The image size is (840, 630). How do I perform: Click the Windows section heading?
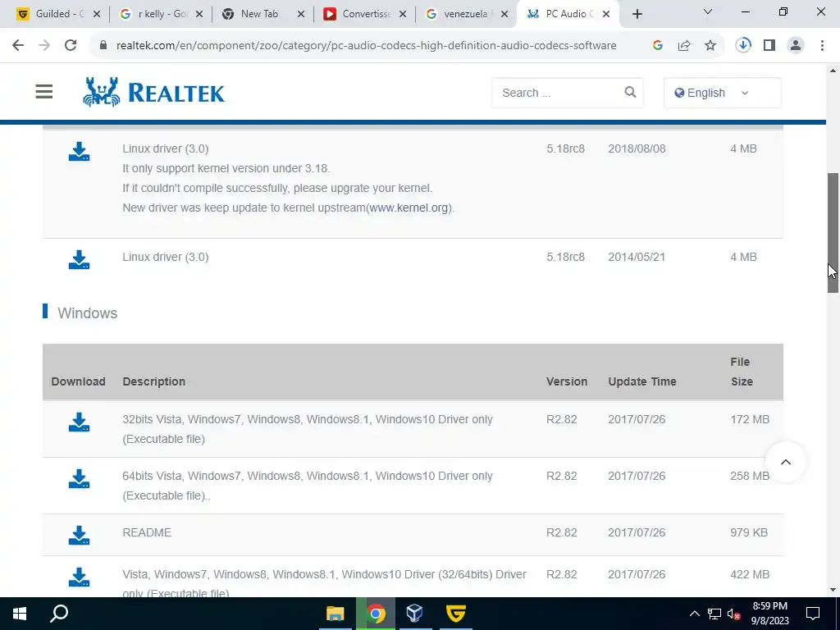(x=87, y=313)
